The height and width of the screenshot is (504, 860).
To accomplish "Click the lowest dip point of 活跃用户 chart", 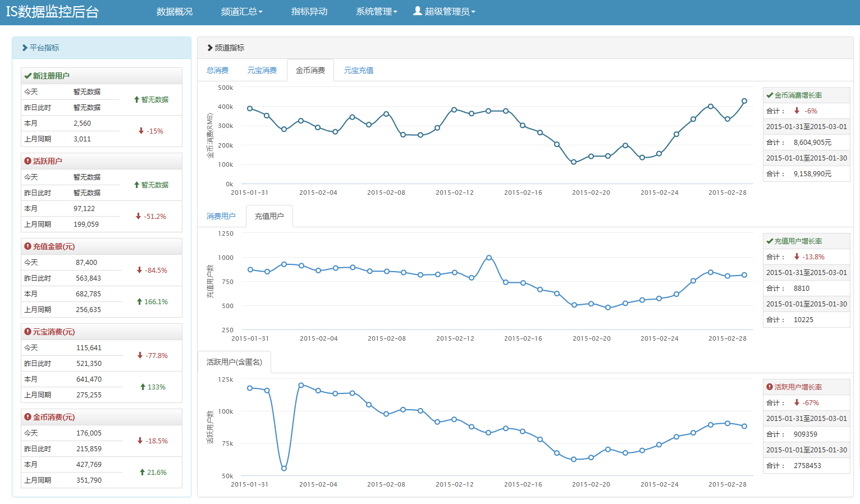I will [x=284, y=468].
